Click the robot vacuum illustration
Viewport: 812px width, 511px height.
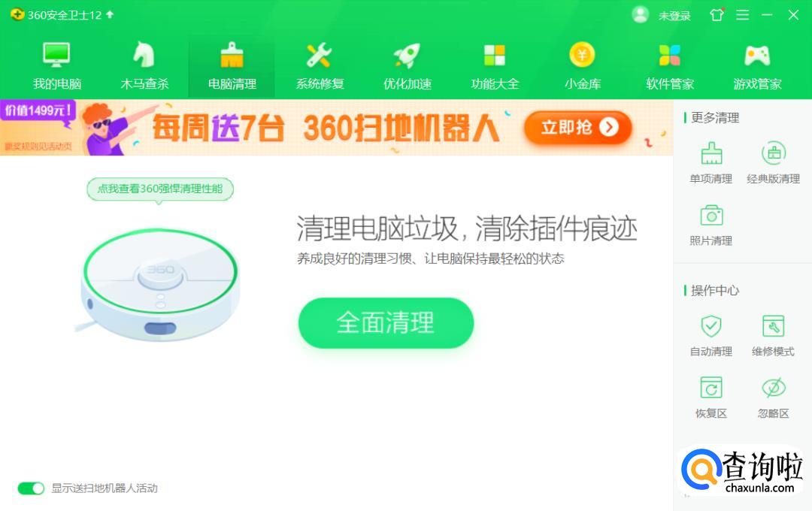[159, 284]
